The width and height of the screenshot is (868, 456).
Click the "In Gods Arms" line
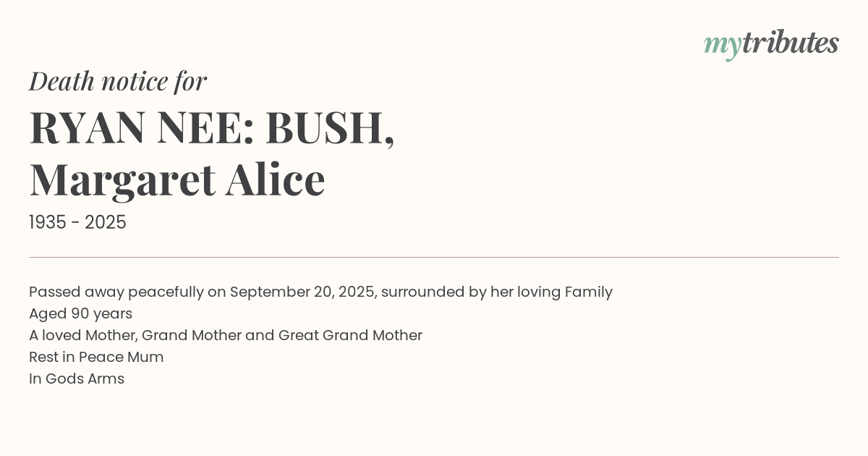(x=77, y=379)
